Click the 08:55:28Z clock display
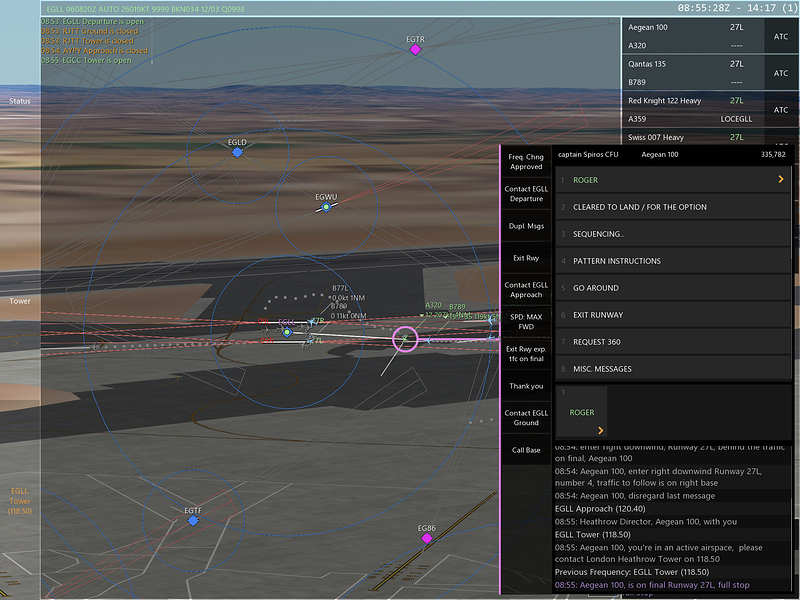Viewport: 800px width, 600px height. [x=705, y=8]
